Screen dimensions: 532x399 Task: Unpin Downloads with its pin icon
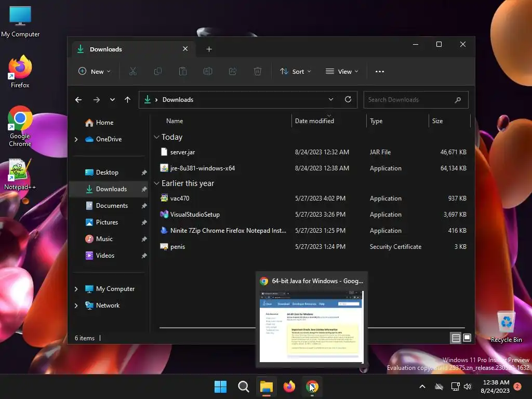click(x=144, y=189)
